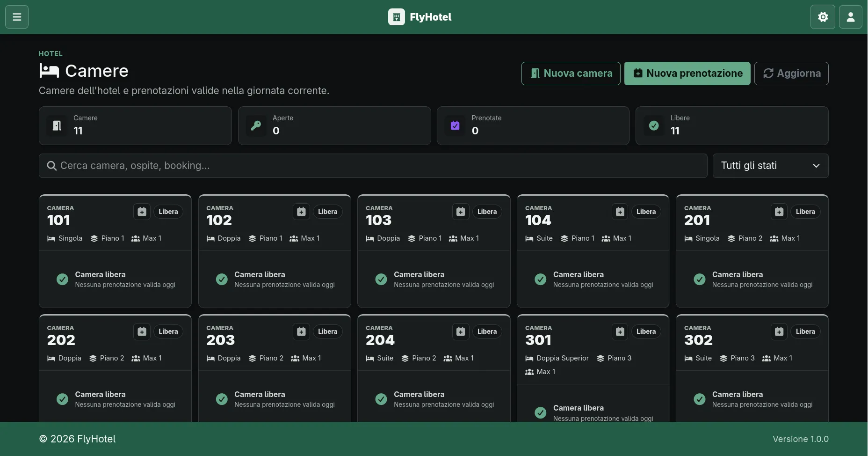
Task: Click the Versione 1.0.0 footer text
Action: click(x=801, y=439)
